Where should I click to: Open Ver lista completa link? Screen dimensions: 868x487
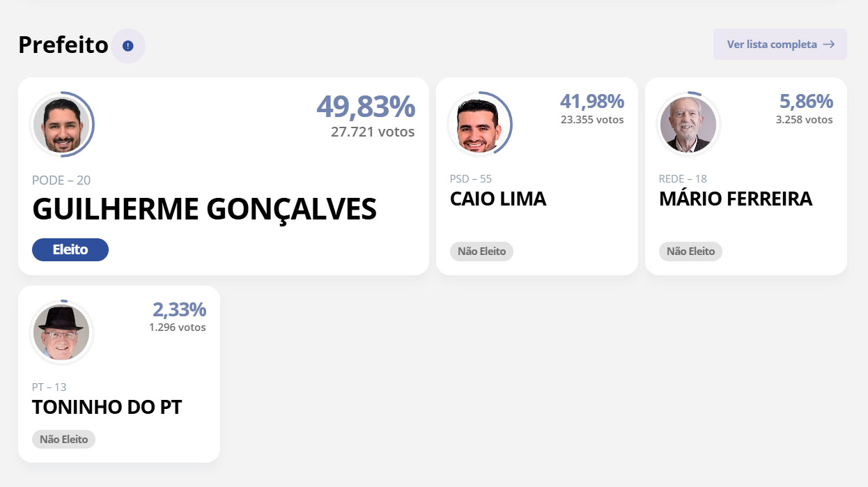click(x=772, y=45)
